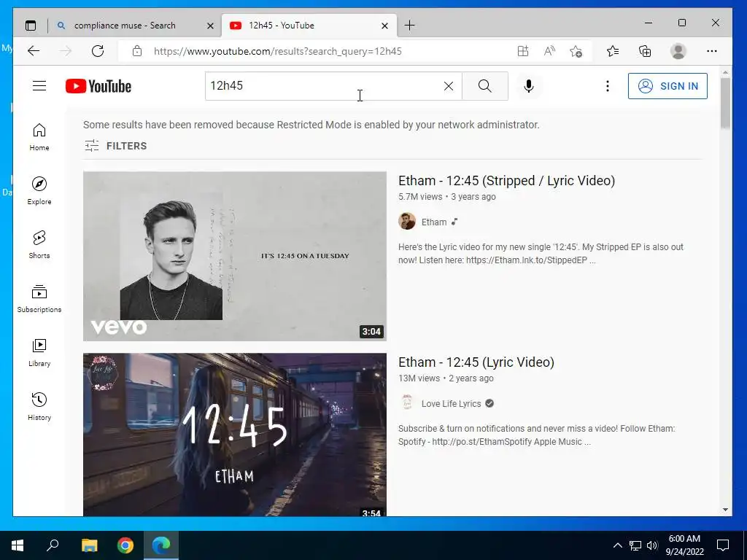Screen dimensions: 747x560
Task: Open File Explorer from the taskbar
Action: pos(89,545)
